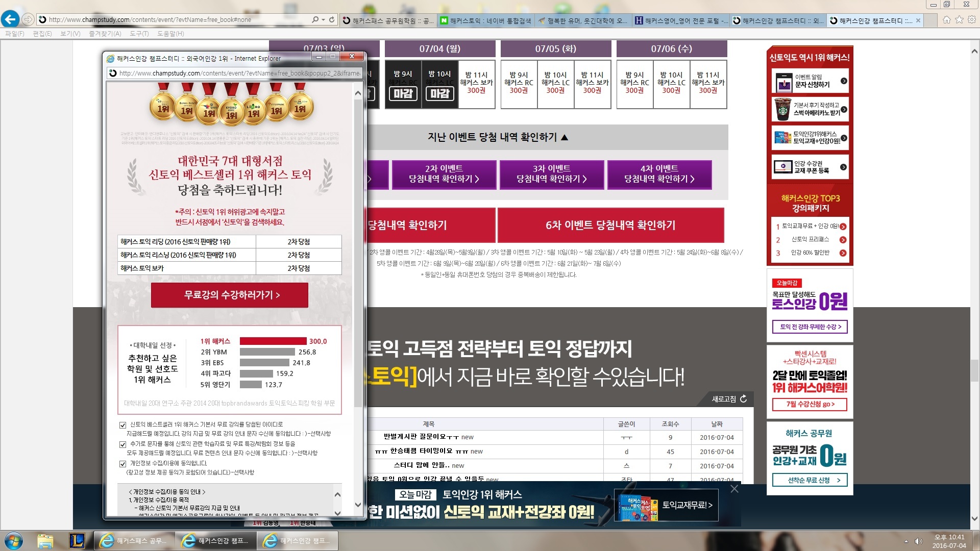Open File Explorer from the taskbar

tap(45, 541)
